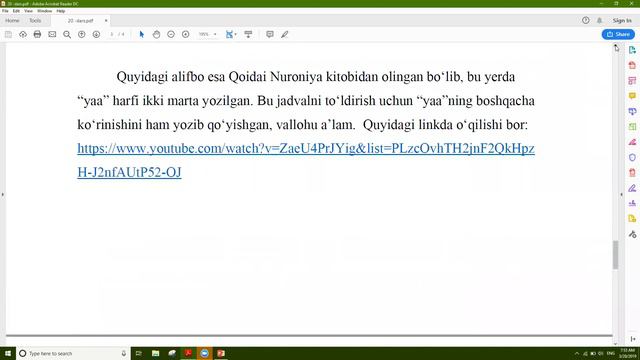Click the yellow Send & Track tool icon
Viewport: 640px width, 360px height.
click(632, 219)
